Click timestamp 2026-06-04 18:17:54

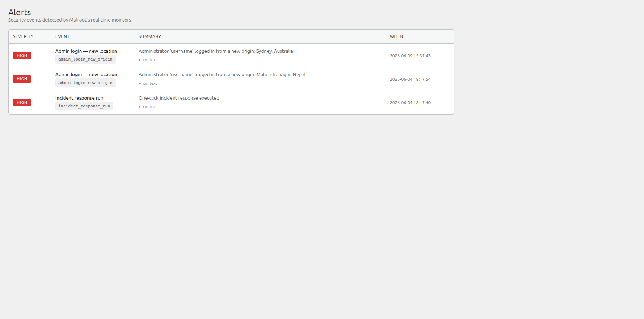point(410,79)
